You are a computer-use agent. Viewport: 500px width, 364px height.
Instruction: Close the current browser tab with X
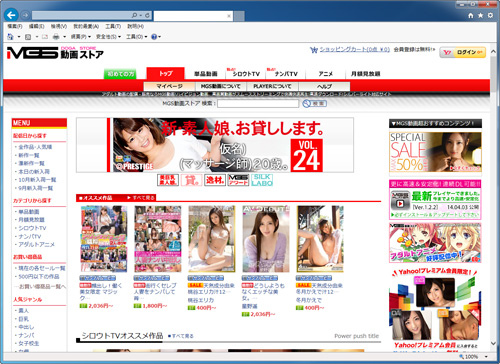pyautogui.click(x=229, y=16)
